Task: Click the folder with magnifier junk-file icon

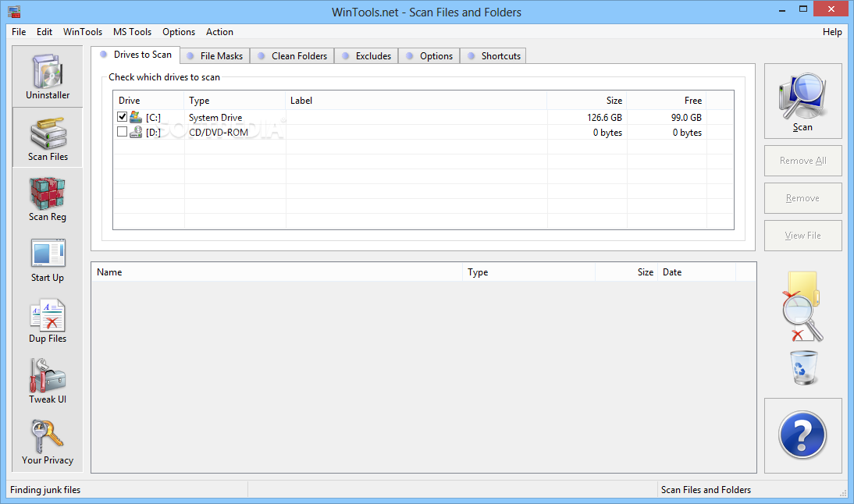Action: 802,307
